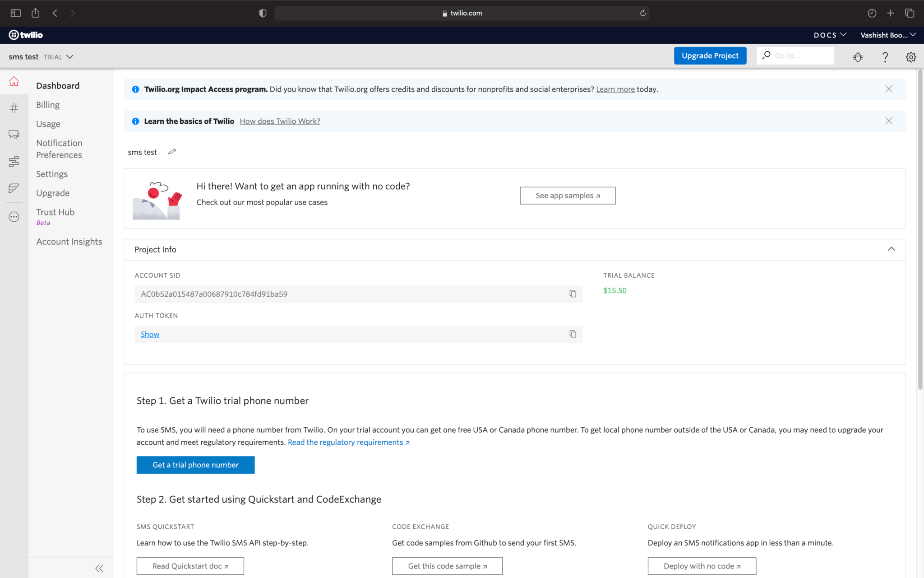Click Show link to reveal auth token
The image size is (924, 578).
coord(150,334)
